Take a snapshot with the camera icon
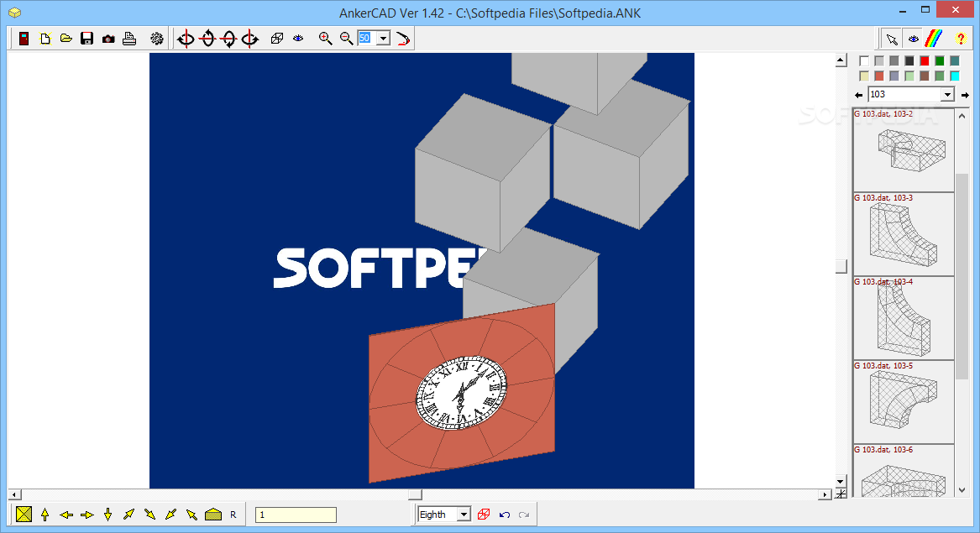 coord(108,39)
